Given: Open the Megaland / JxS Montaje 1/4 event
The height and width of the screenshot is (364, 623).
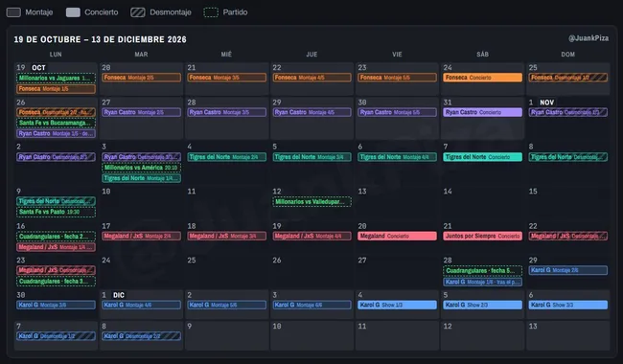Looking at the screenshot, I should (56, 247).
